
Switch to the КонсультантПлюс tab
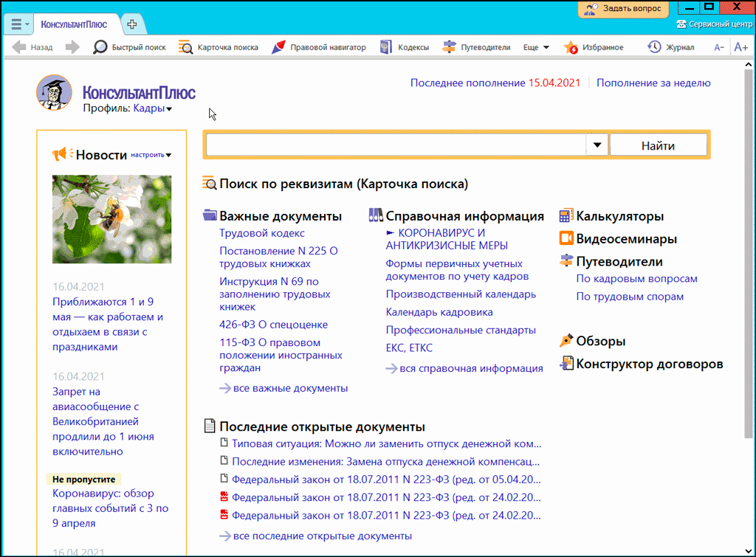click(74, 24)
